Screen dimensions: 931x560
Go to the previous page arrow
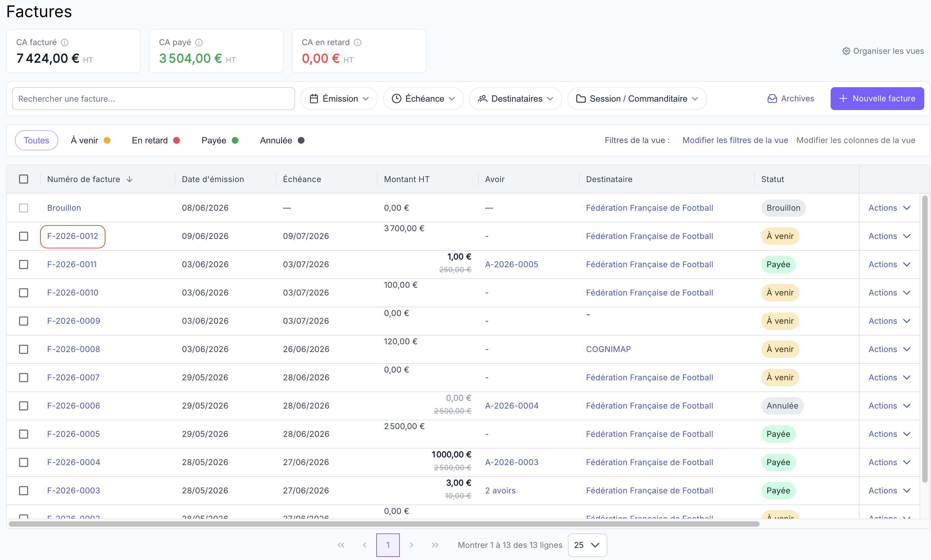click(x=364, y=545)
